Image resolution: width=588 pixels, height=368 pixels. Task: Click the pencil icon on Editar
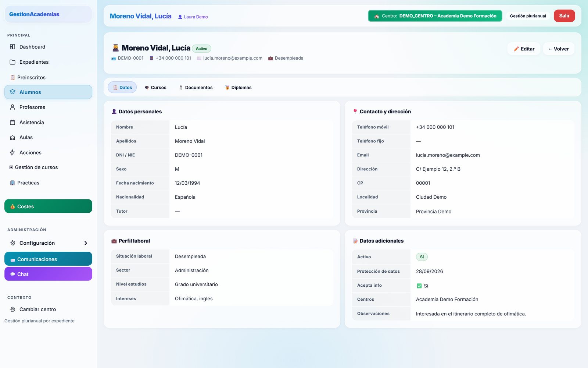516,49
